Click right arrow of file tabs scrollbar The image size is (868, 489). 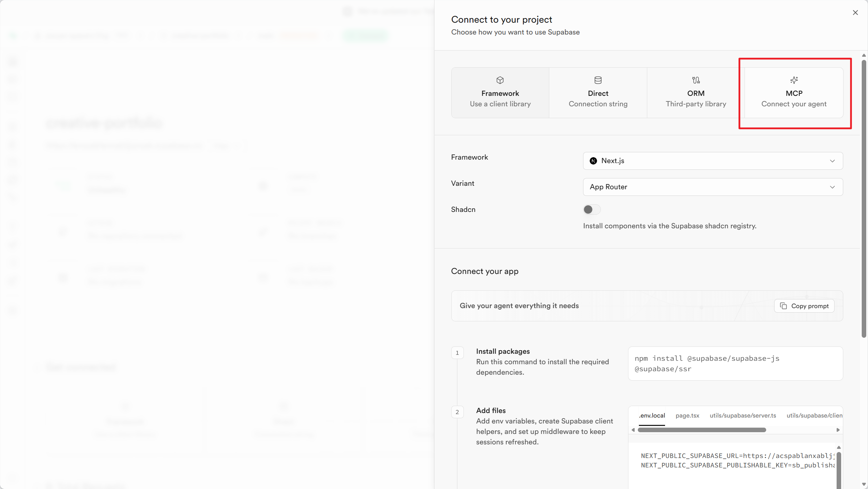tap(838, 430)
